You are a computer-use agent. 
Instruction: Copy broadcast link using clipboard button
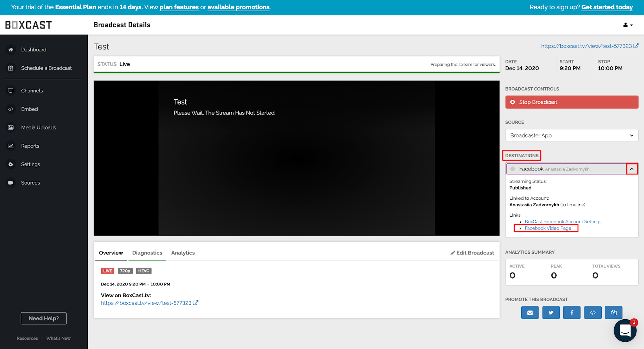pyautogui.click(x=614, y=312)
